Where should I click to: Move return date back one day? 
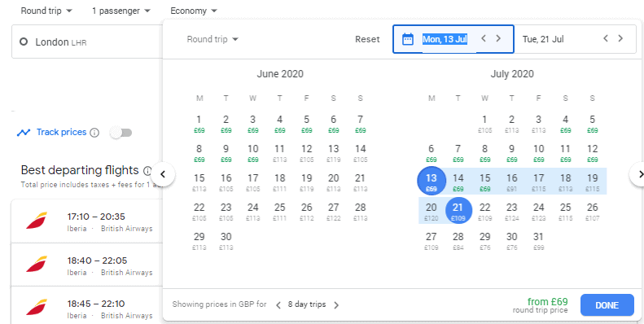[606, 38]
